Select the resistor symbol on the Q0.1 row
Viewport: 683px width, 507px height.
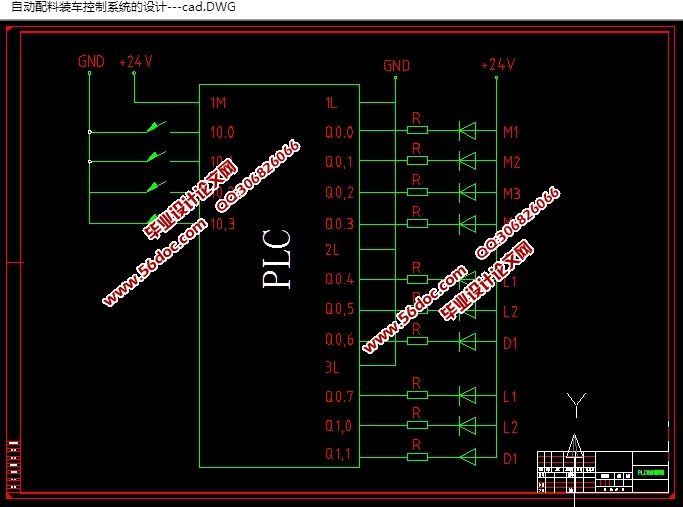click(x=417, y=161)
